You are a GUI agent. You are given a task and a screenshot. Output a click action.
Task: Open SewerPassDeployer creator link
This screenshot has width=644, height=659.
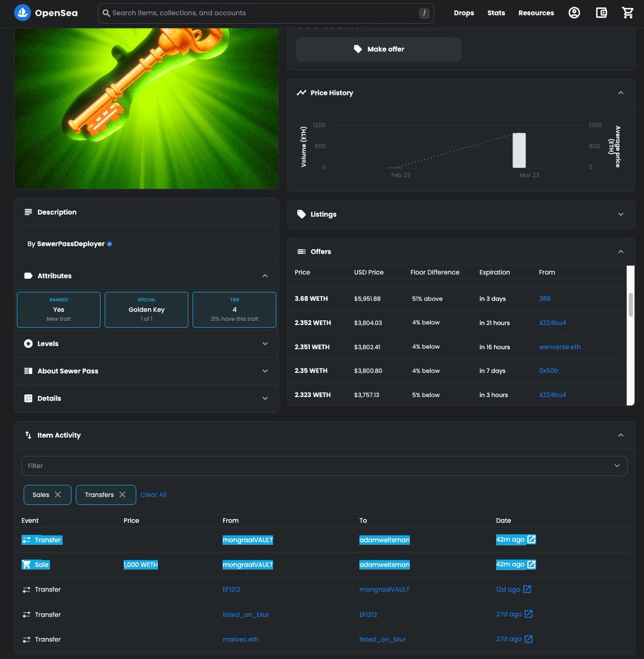point(71,244)
